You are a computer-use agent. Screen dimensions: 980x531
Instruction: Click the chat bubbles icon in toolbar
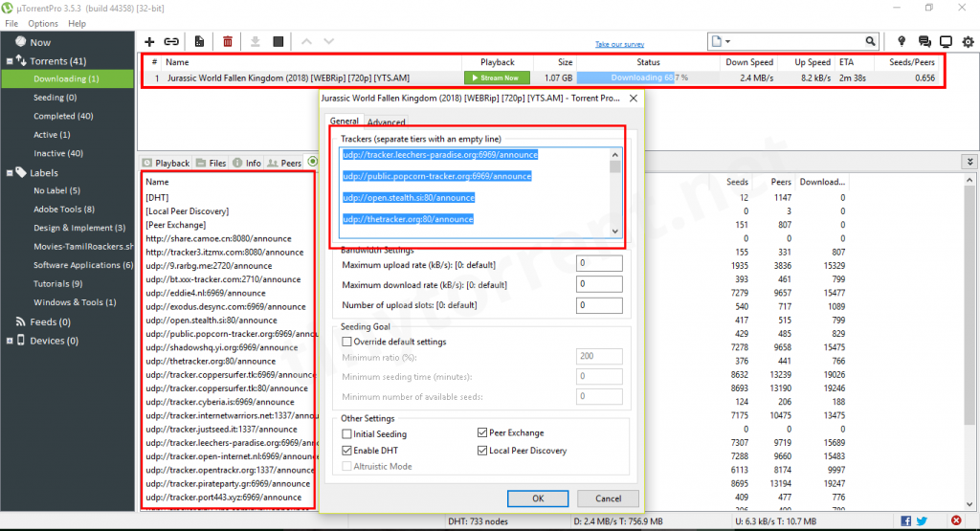924,42
